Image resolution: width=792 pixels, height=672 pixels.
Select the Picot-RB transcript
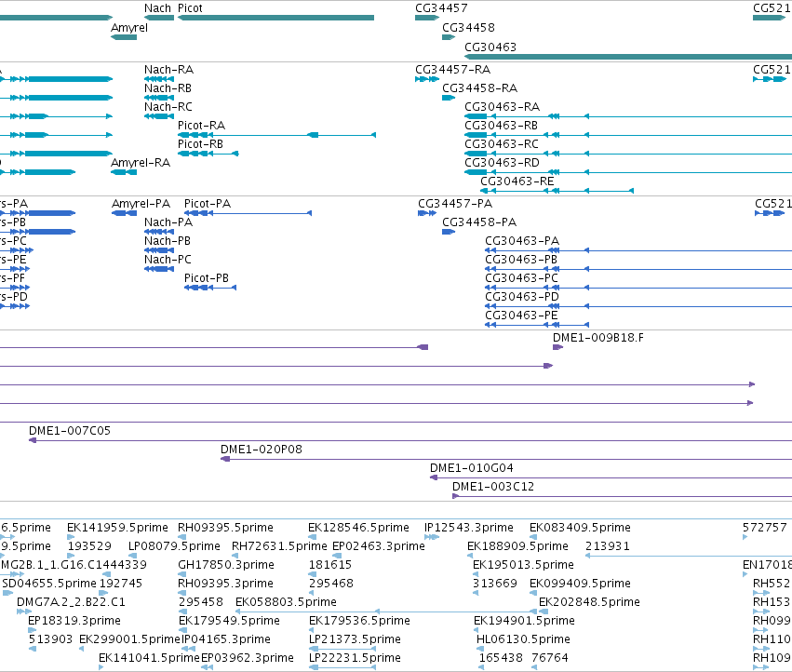[x=208, y=153]
